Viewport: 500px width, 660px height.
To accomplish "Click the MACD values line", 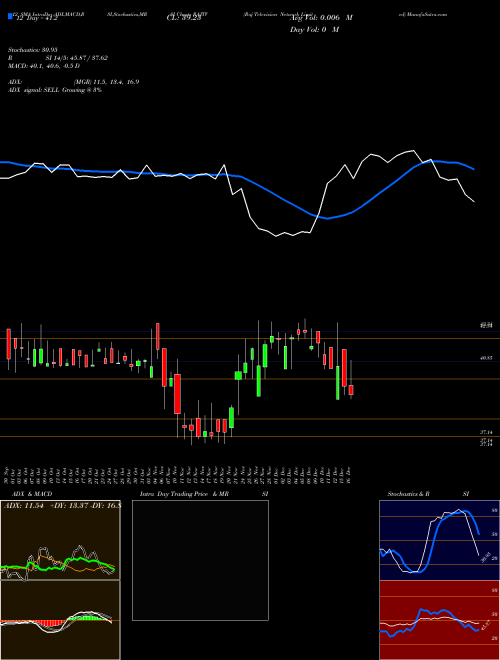I will point(44,66).
